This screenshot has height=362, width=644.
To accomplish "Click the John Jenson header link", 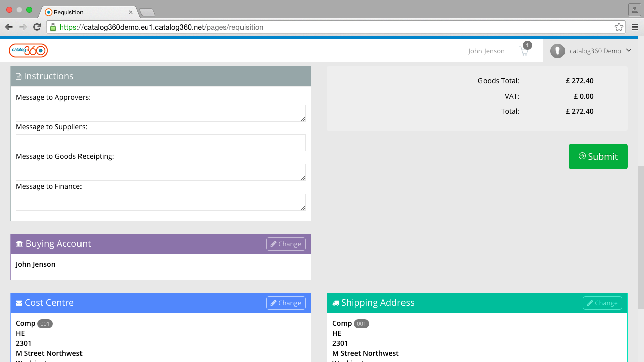I will click(x=487, y=51).
